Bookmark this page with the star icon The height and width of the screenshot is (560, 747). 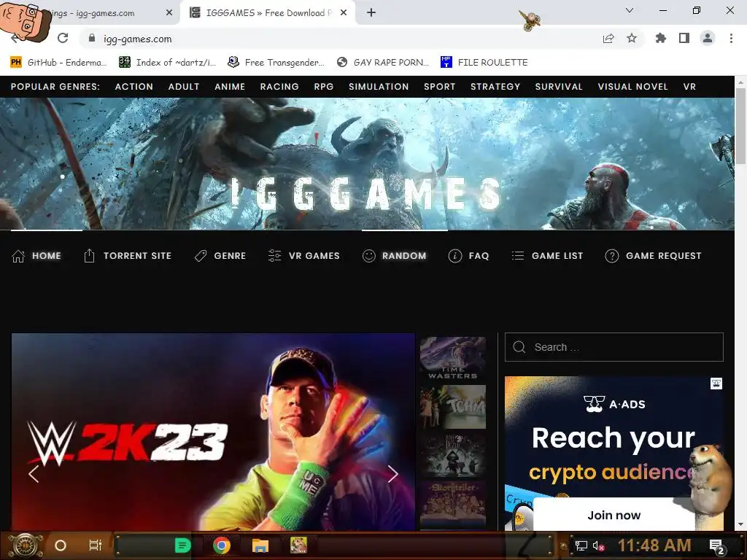coord(632,38)
